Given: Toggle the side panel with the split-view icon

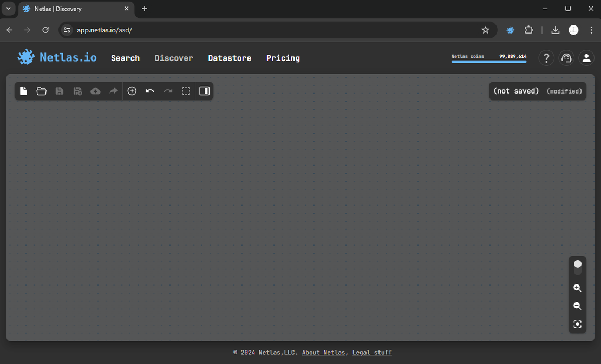Looking at the screenshot, I should click(204, 91).
